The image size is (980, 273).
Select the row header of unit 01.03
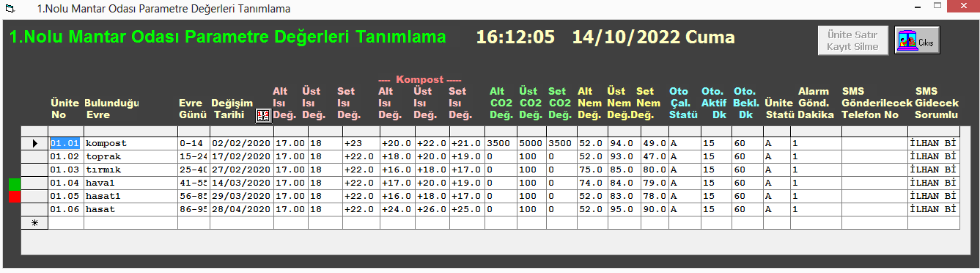pyautogui.click(x=34, y=170)
